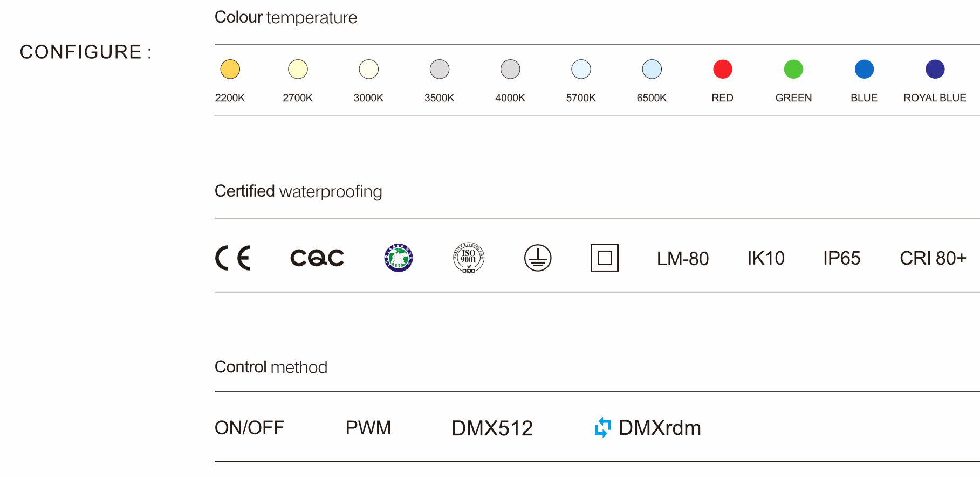Pick the 3000K colour temperature circle
This screenshot has height=478, width=980.
[x=369, y=69]
